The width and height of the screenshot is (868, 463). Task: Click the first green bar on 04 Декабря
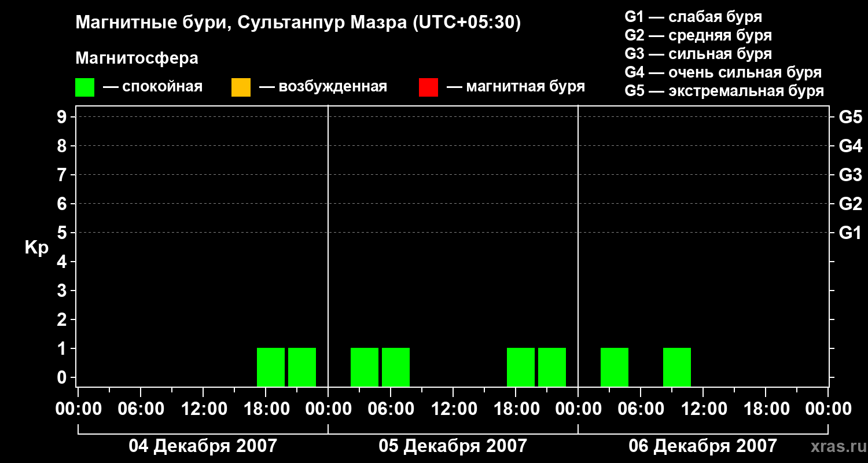tap(271, 367)
